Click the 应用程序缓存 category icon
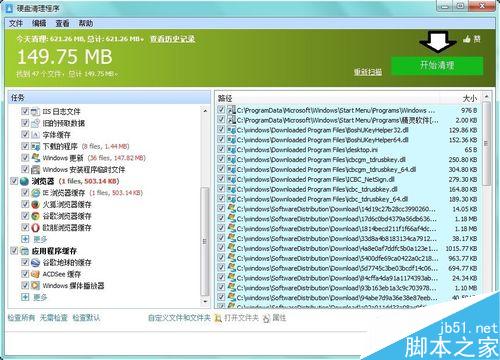500x360 pixels. coord(24,251)
